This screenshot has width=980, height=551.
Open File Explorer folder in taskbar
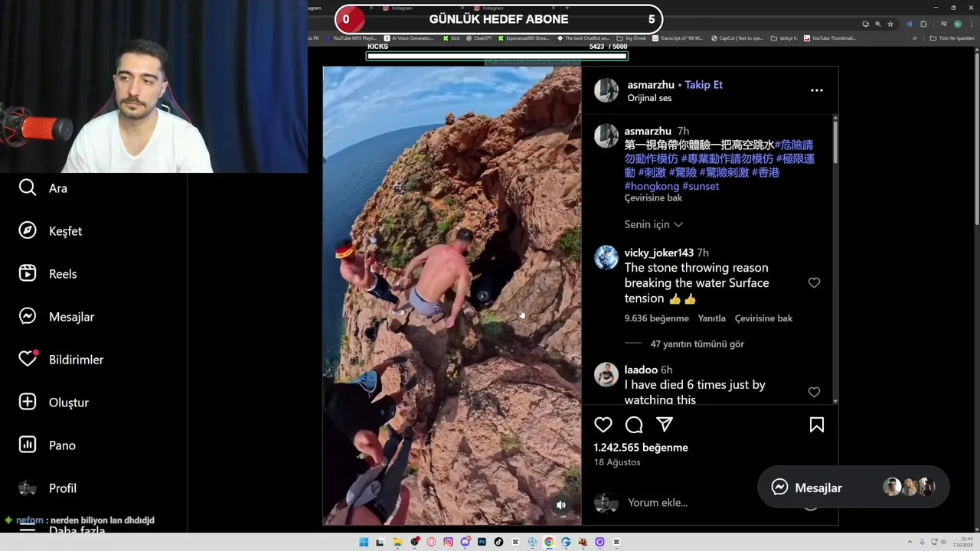click(398, 542)
